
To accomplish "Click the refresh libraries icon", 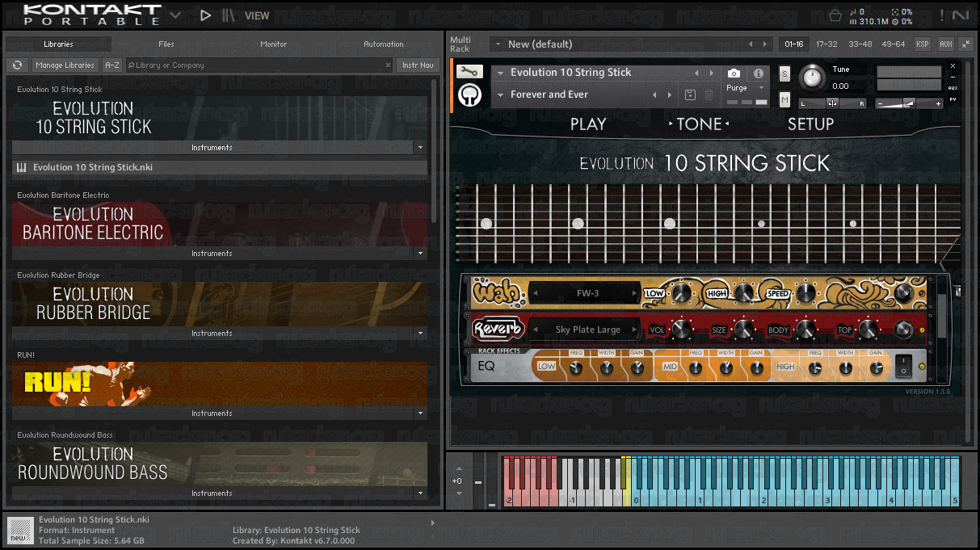I will (17, 65).
